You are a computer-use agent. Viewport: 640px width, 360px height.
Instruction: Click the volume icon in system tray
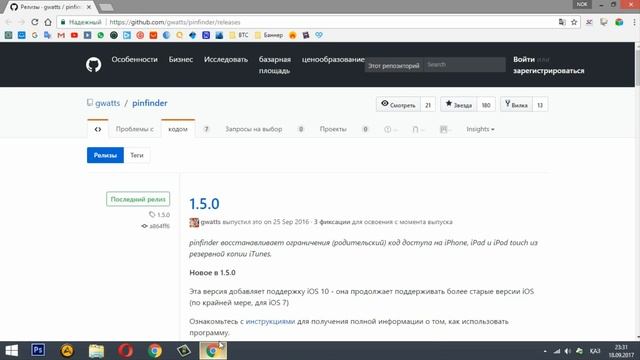click(x=568, y=351)
